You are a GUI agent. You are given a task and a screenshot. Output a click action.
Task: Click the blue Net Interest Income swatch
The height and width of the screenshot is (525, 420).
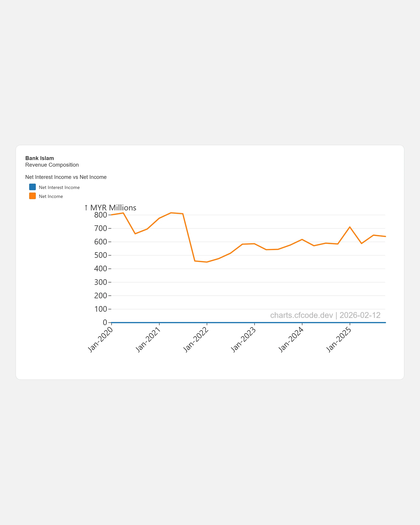point(32,187)
